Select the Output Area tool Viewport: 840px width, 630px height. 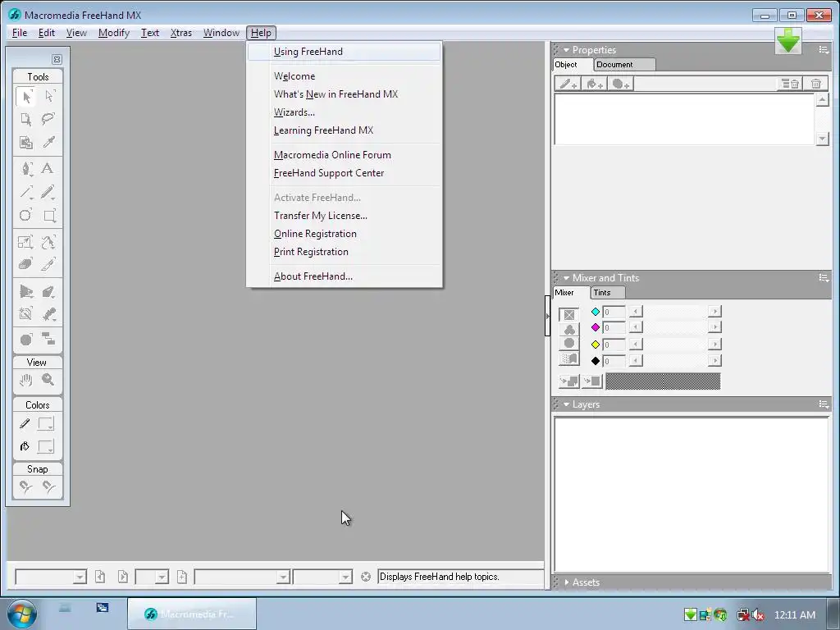[25, 142]
